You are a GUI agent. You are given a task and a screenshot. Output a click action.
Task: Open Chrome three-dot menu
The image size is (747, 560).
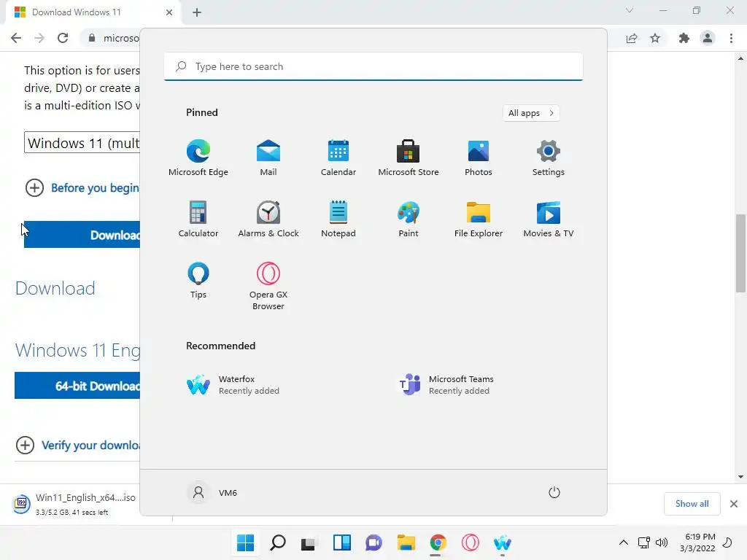[x=731, y=38]
